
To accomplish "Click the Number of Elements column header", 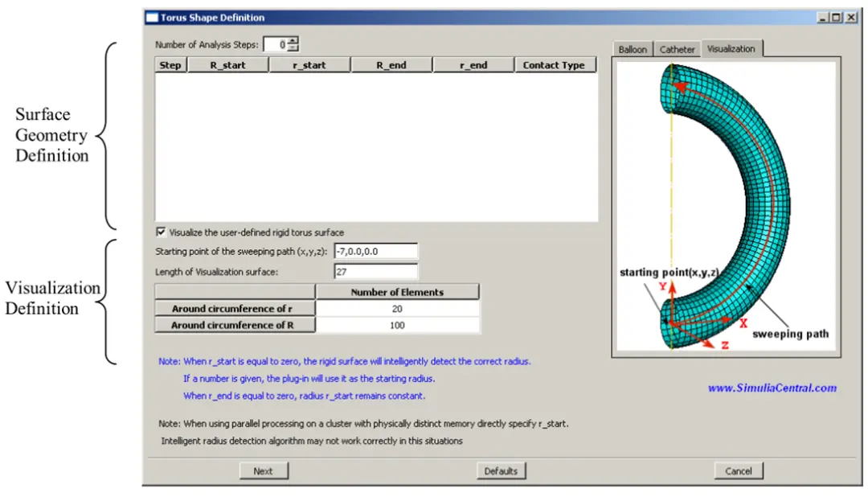I will pos(398,292).
